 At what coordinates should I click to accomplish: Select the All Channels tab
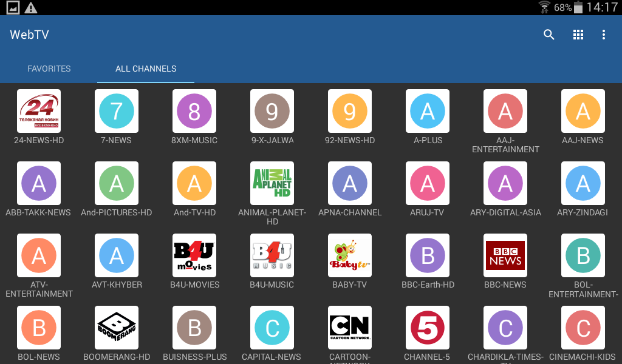point(146,69)
